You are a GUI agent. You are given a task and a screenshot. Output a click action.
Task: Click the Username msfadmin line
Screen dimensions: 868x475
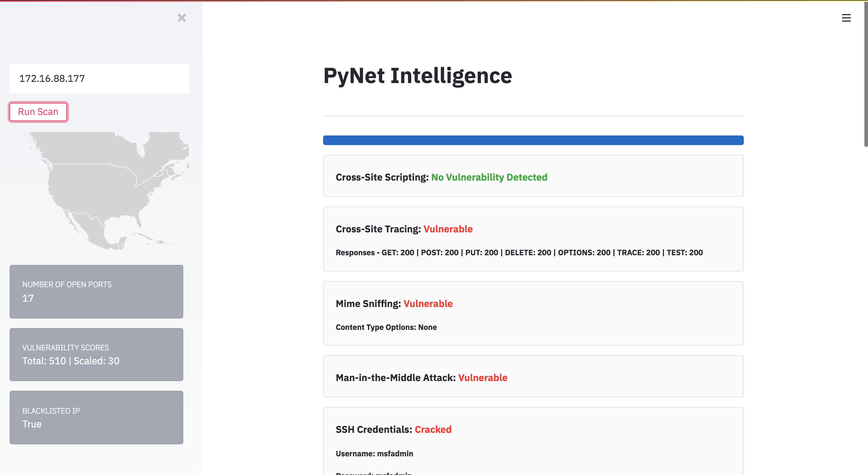[x=374, y=453]
